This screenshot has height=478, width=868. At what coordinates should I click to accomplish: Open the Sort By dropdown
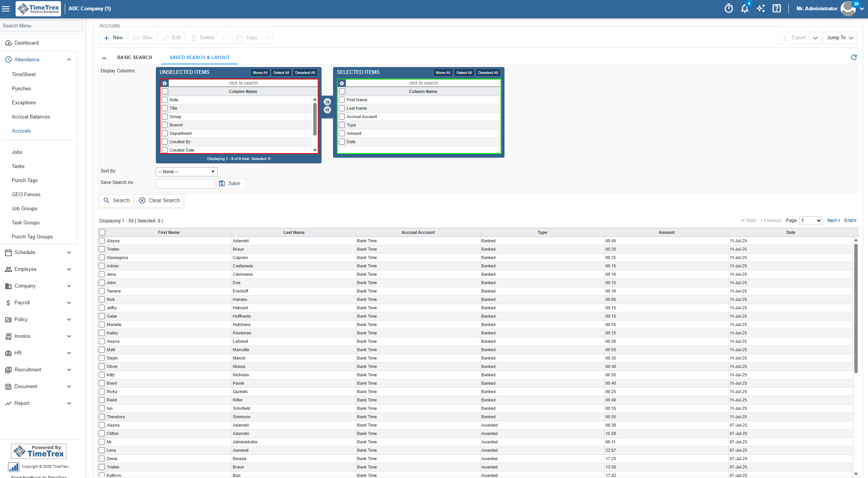tap(186, 172)
